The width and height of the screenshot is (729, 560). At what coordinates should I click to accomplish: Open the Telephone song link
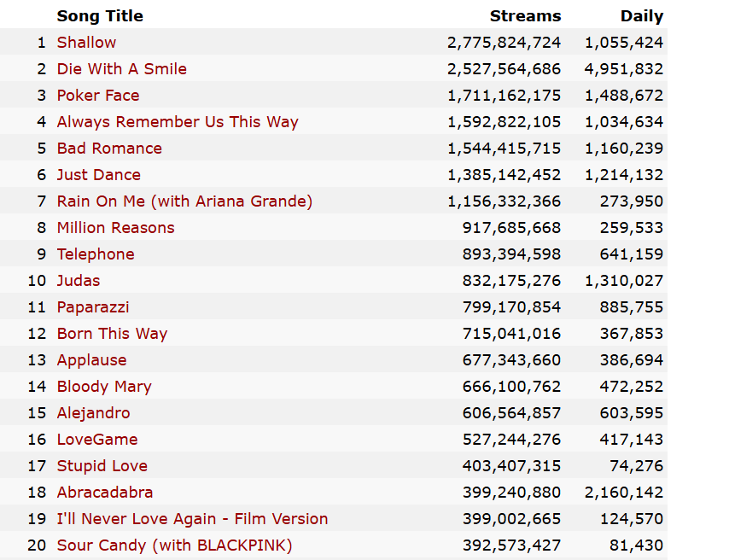click(96, 254)
